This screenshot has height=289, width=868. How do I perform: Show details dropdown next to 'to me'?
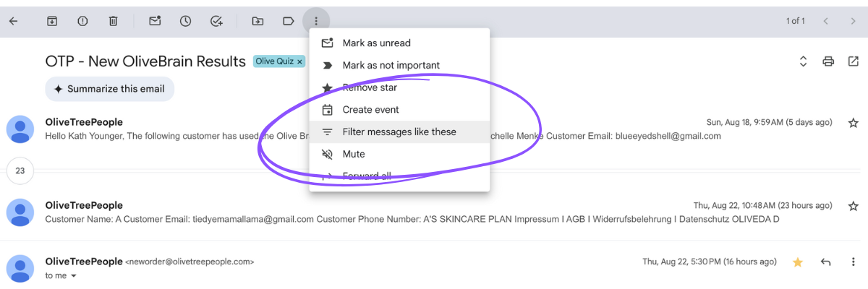point(74,276)
